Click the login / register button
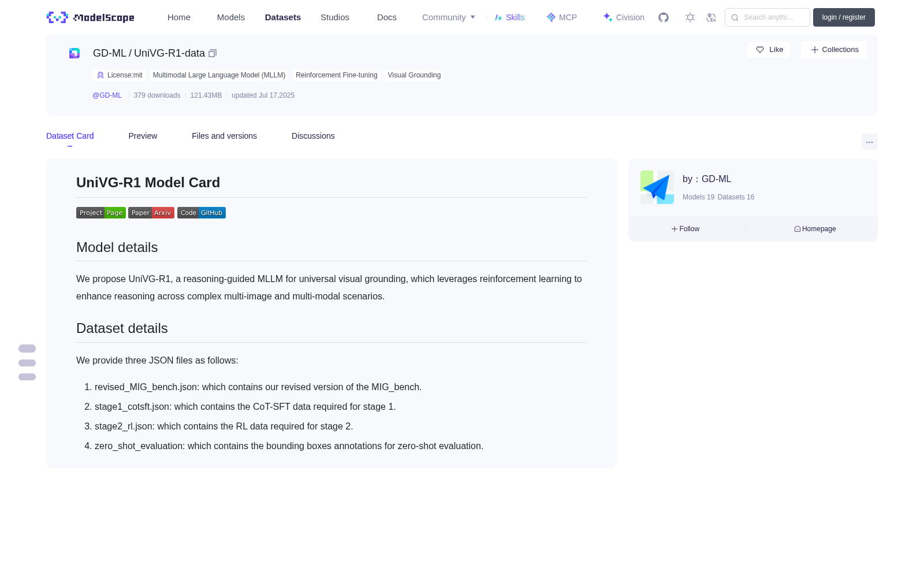The width and height of the screenshot is (924, 578). point(844,17)
